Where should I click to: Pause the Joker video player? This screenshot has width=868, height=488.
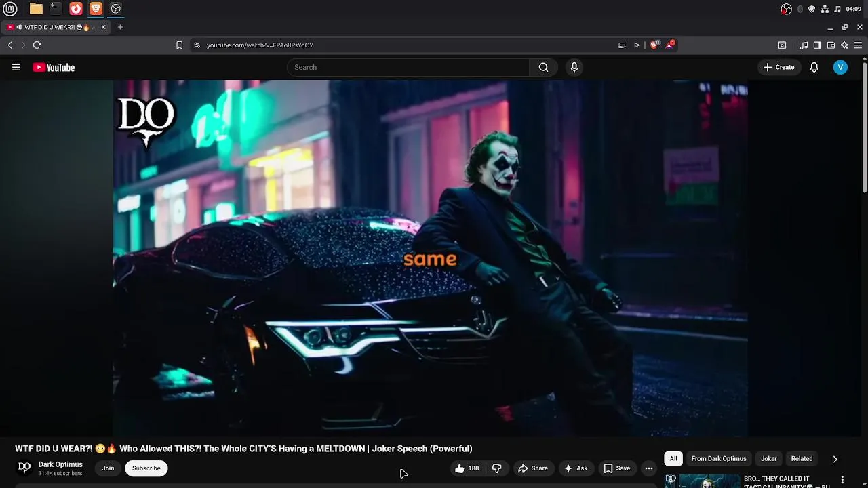tap(430, 258)
